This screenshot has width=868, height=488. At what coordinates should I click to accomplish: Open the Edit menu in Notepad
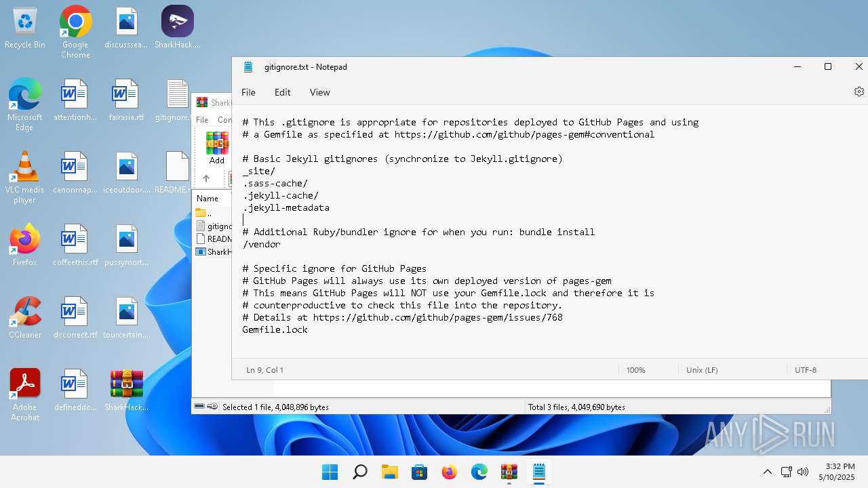(x=282, y=92)
